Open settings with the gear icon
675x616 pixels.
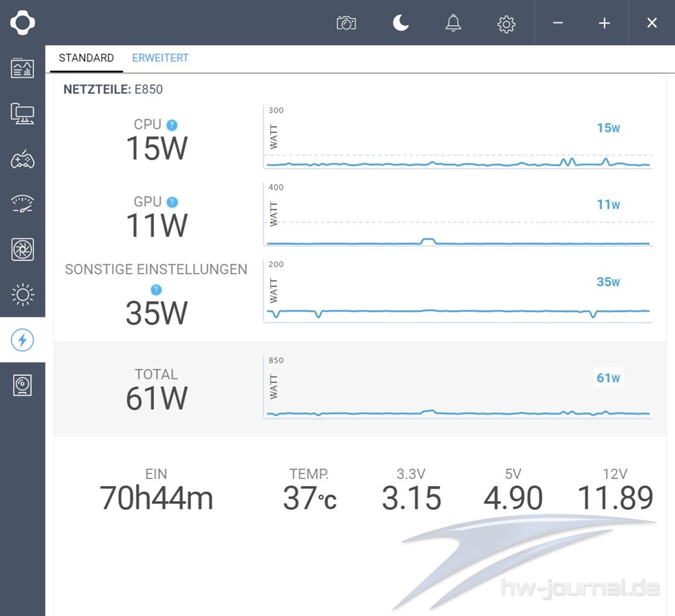tap(506, 24)
